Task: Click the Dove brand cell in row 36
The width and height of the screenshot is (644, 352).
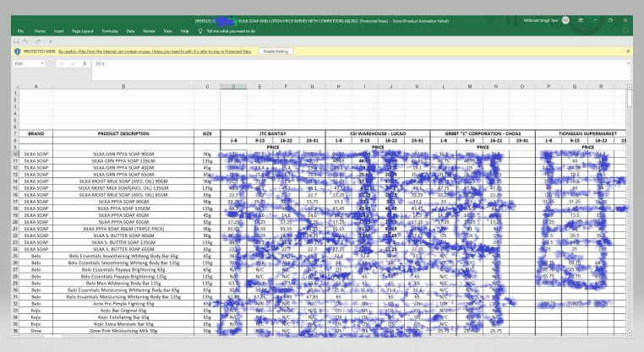Action: click(36, 331)
